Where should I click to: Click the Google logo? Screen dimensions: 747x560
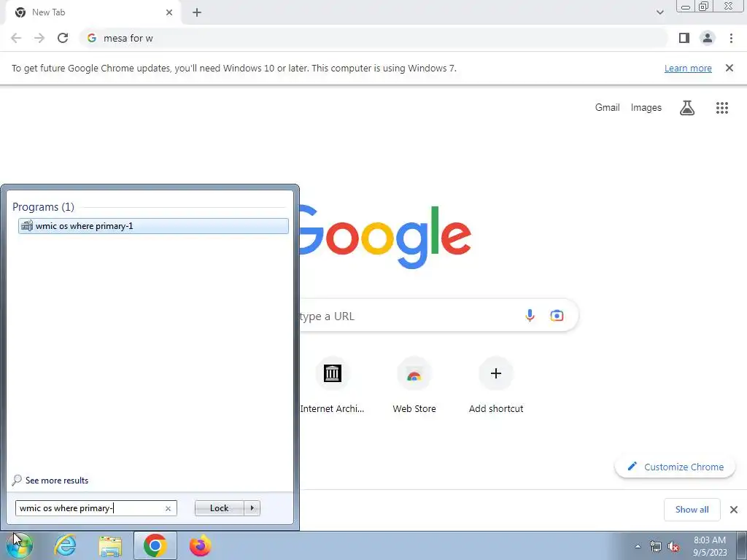[x=385, y=237]
